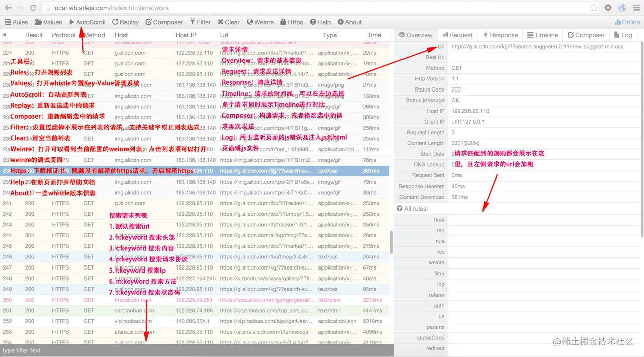Switch to the Overview tab

(416, 35)
